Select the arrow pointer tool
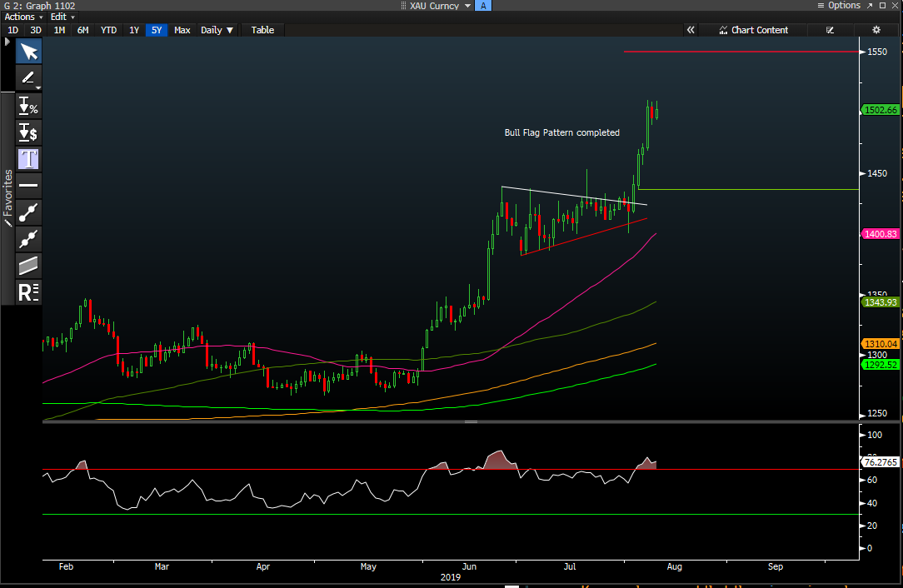 [29, 52]
